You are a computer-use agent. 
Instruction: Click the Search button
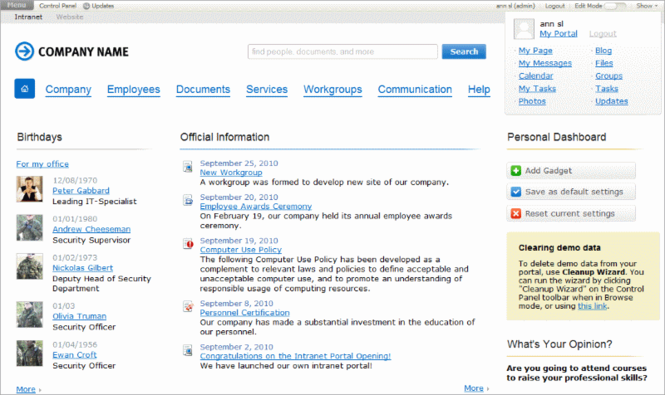(464, 51)
